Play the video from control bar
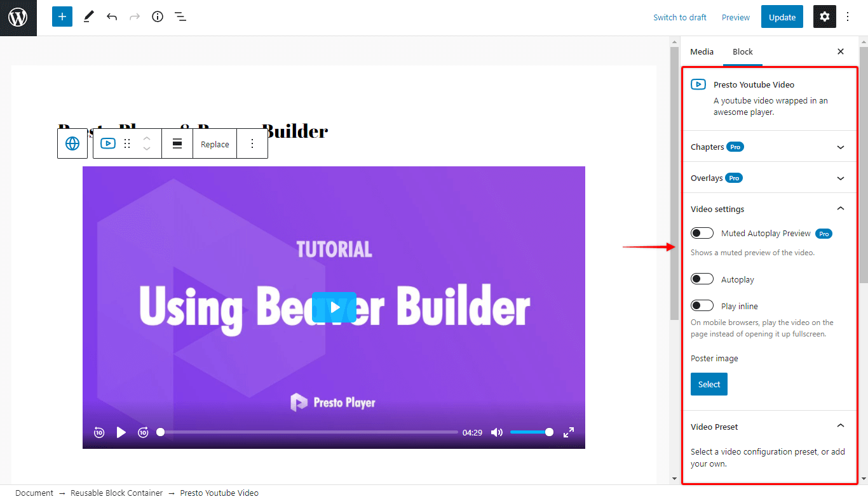868x499 pixels. (121, 432)
